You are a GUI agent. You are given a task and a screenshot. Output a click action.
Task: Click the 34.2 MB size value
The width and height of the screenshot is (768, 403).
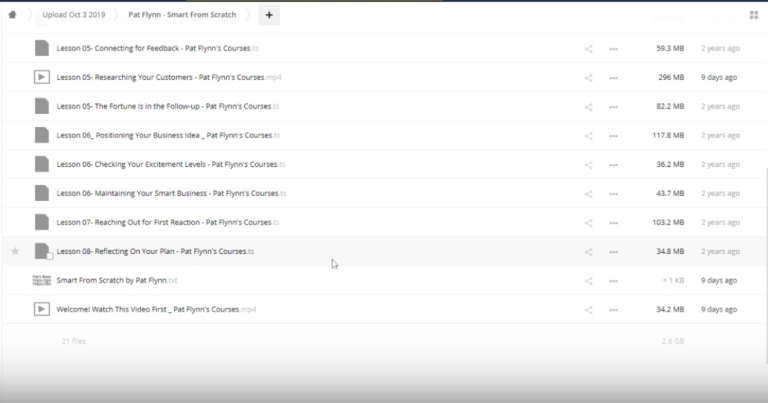click(670, 309)
